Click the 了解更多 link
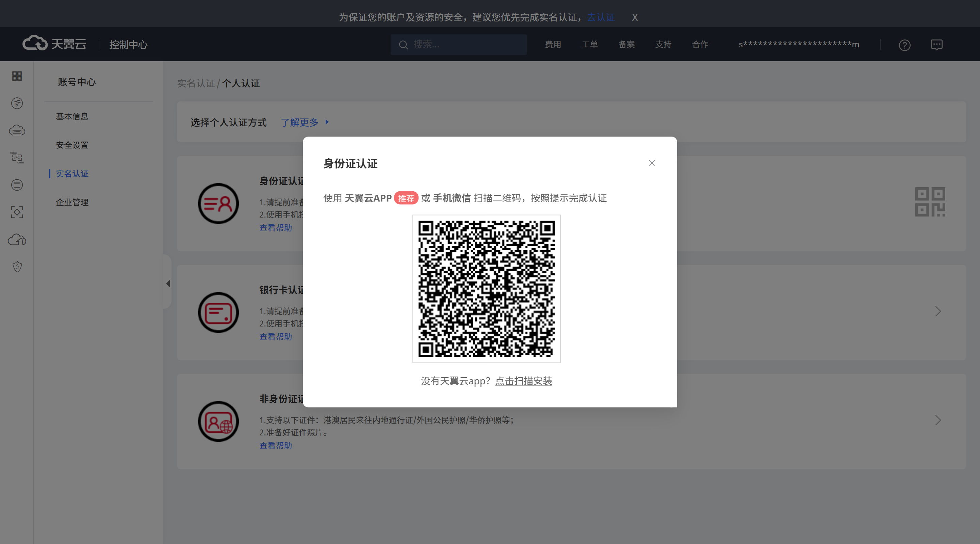The height and width of the screenshot is (544, 980). pyautogui.click(x=299, y=123)
